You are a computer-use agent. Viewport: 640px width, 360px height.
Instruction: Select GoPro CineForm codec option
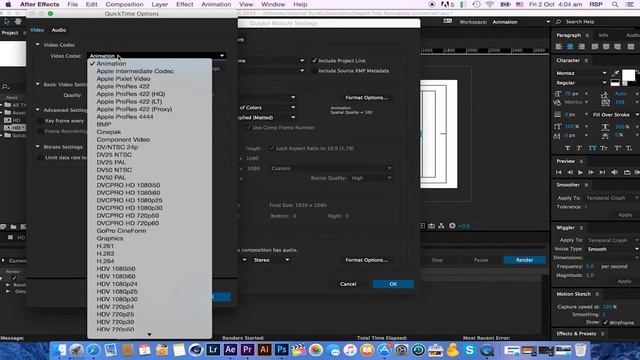click(121, 231)
